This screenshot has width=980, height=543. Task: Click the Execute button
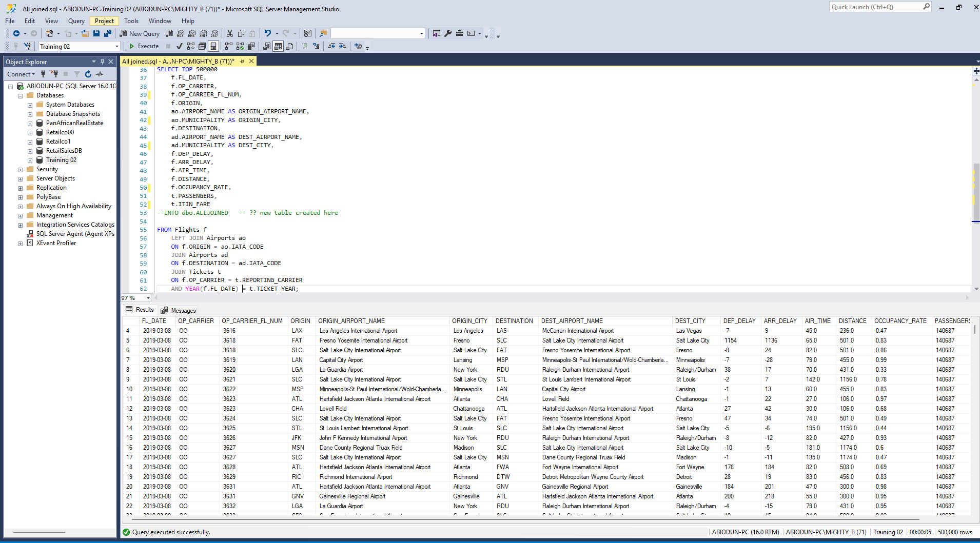pyautogui.click(x=144, y=46)
